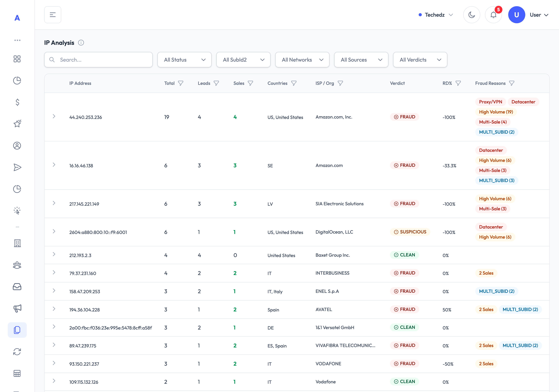The height and width of the screenshot is (392, 559).
Task: Click IP address 109.115.132.126
Action: pyautogui.click(x=84, y=382)
